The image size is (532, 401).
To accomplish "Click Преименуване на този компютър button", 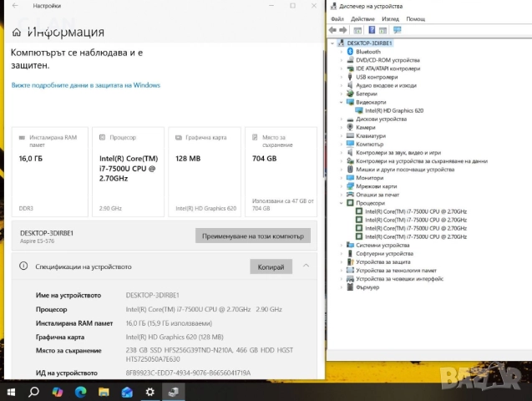I will point(252,236).
